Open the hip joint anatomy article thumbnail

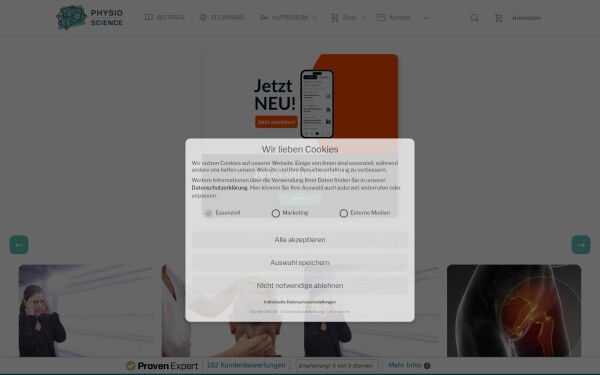tap(514, 311)
